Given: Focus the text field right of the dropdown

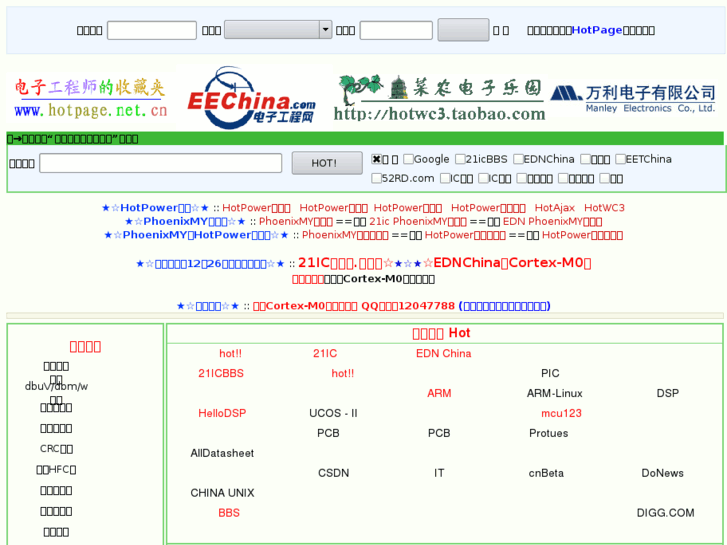Looking at the screenshot, I should tap(396, 30).
